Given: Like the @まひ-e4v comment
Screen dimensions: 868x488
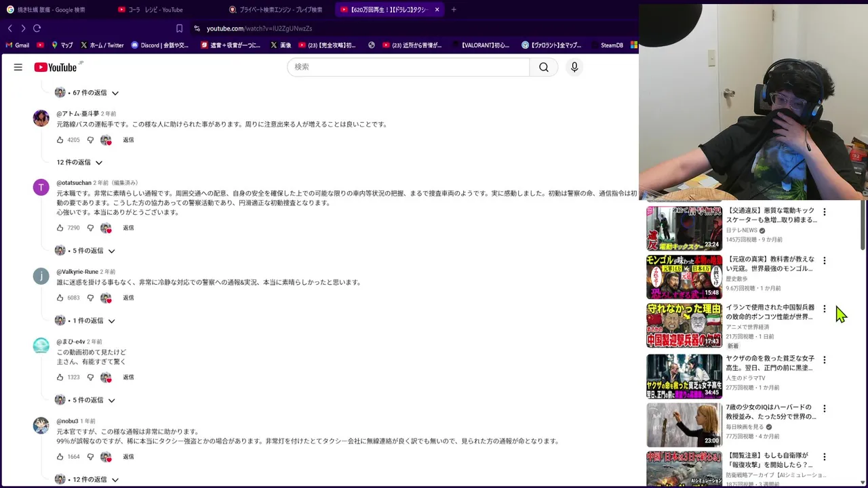Looking at the screenshot, I should (60, 378).
